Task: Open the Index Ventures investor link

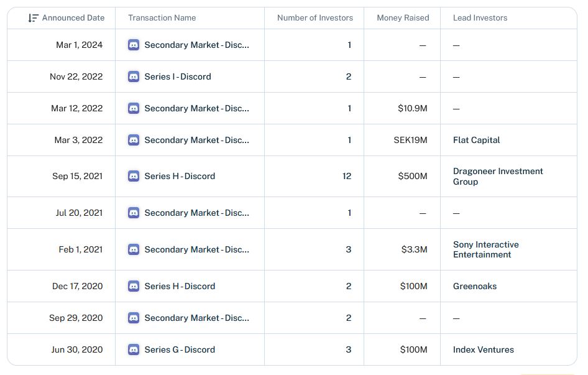Action: [x=484, y=350]
